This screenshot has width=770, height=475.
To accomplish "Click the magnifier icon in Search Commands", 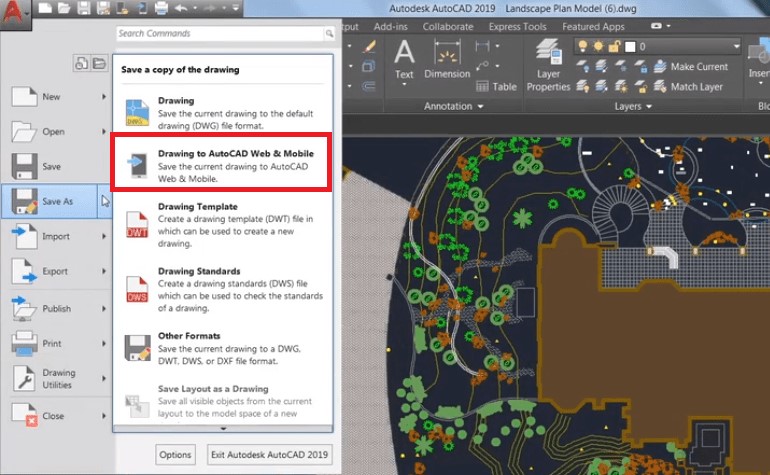I will [329, 33].
